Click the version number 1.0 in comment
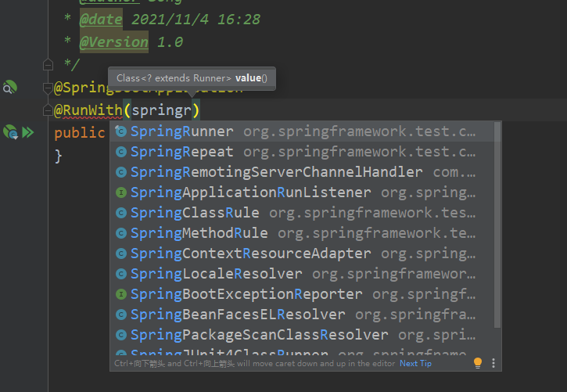Screen dimensions: 567x392 [x=170, y=42]
